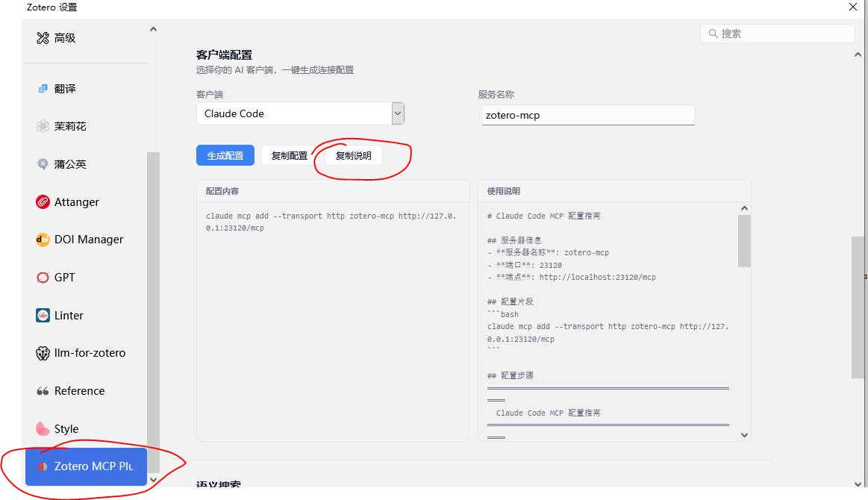Image resolution: width=868 pixels, height=500 pixels.
Task: Click the 复制说明 button
Action: pos(354,155)
